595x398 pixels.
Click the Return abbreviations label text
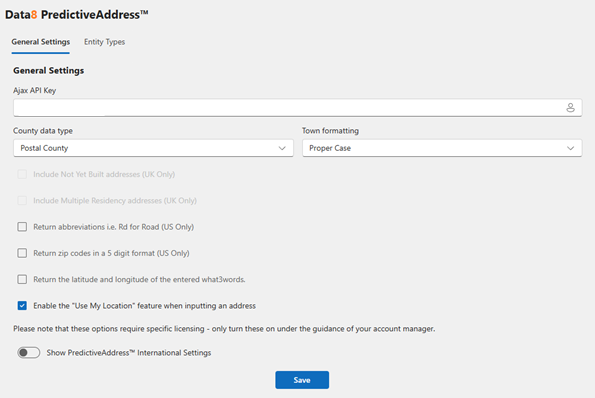point(113,227)
